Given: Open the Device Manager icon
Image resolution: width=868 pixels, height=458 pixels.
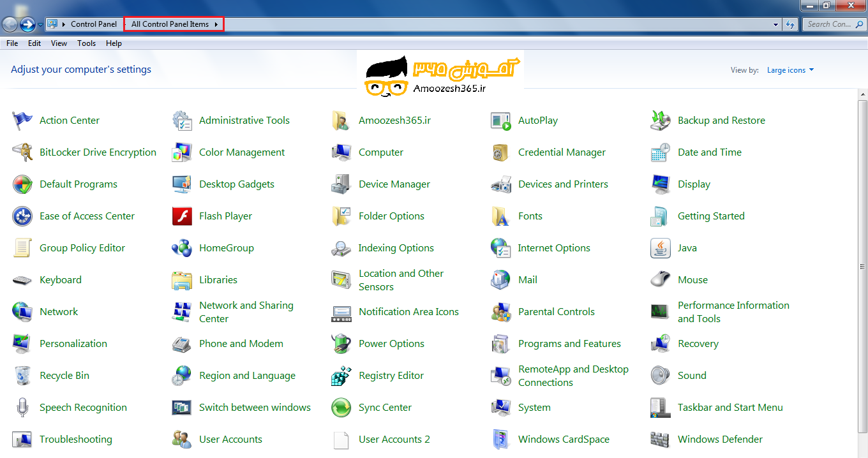Looking at the screenshot, I should (x=341, y=184).
